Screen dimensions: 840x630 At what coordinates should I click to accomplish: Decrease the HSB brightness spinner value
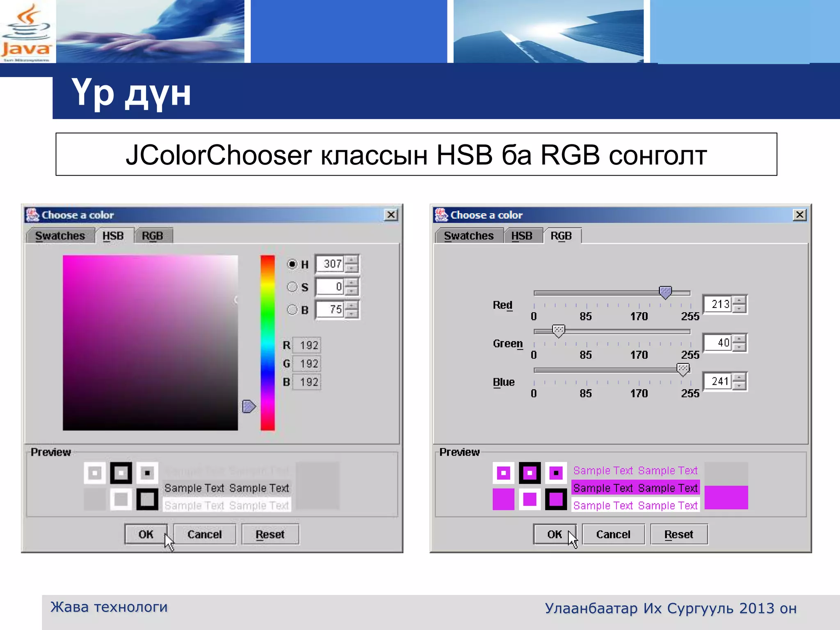pyautogui.click(x=351, y=314)
